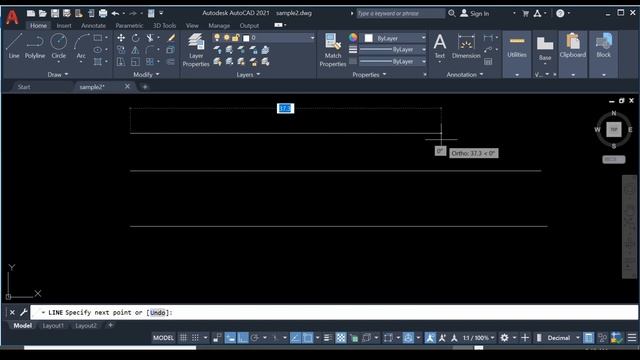Click the object color wheel swatch
This screenshot has width=640, height=360.
click(x=353, y=38)
